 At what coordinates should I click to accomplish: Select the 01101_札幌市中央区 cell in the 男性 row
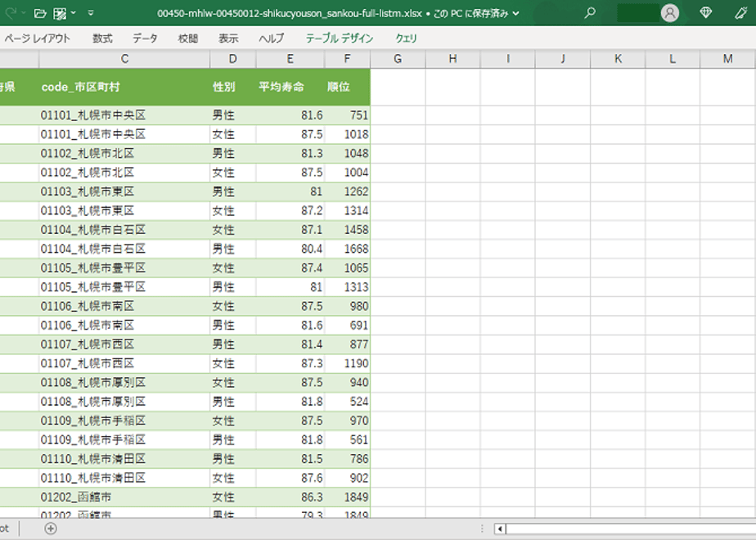124,115
